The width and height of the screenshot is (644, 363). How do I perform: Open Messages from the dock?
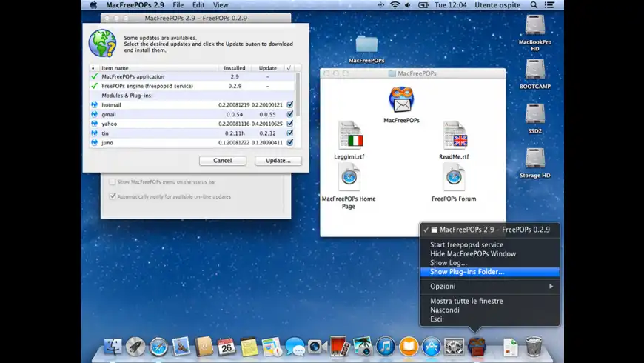coord(295,347)
